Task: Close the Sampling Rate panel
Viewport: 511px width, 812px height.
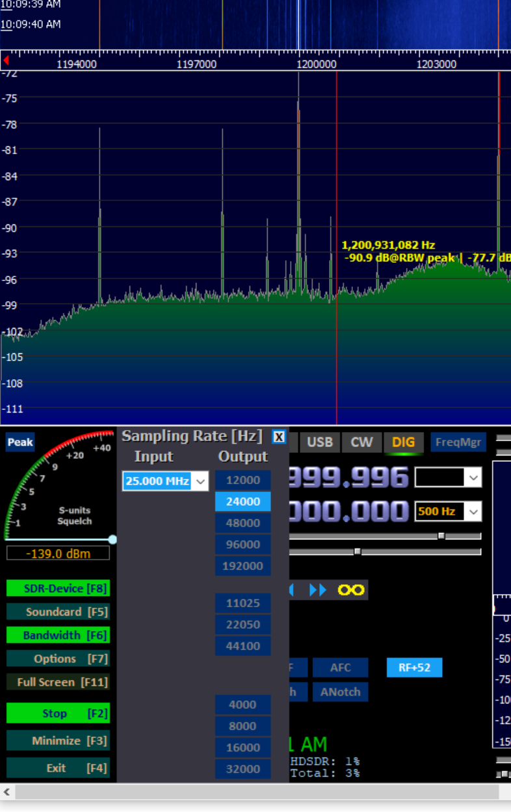Action: 279,437
